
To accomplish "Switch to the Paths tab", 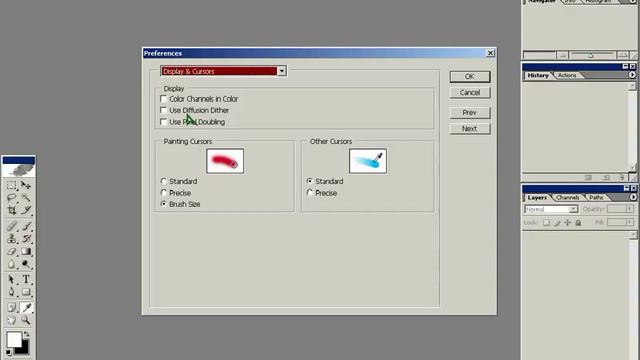I will tap(596, 198).
